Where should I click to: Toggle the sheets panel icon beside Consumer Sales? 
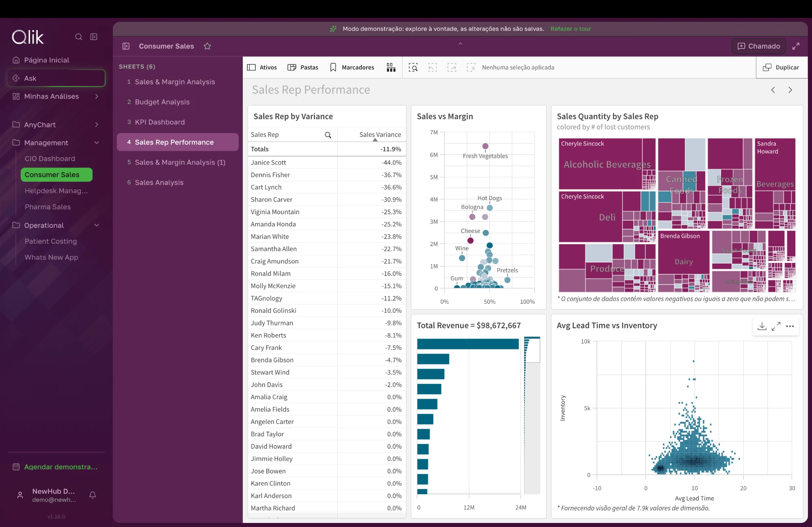click(x=126, y=46)
